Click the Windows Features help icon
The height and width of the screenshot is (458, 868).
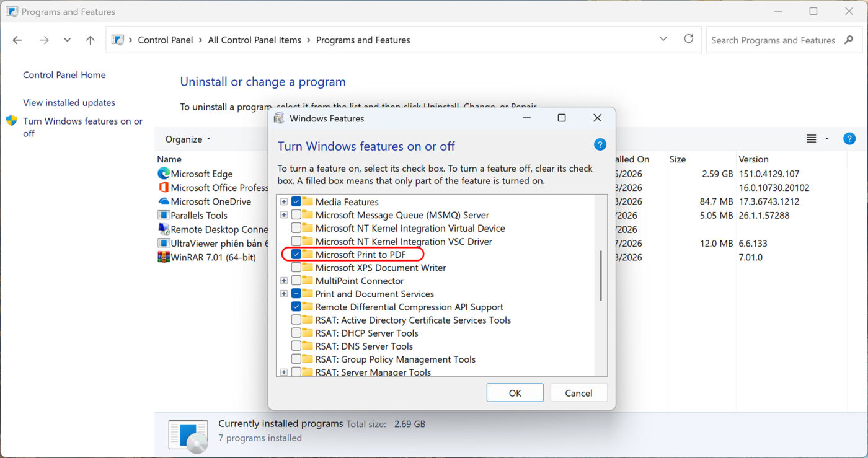tap(600, 144)
